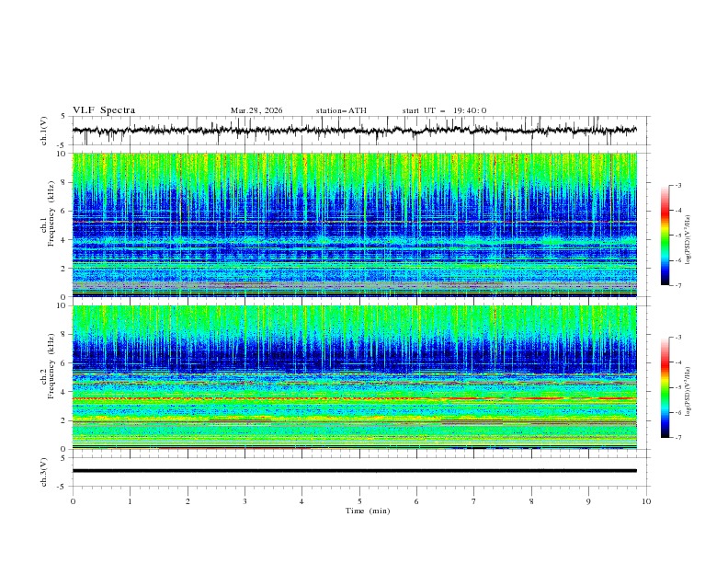Click the ch.1 spectrogram color scale bar
The width and height of the screenshot is (728, 563).
click(x=665, y=236)
